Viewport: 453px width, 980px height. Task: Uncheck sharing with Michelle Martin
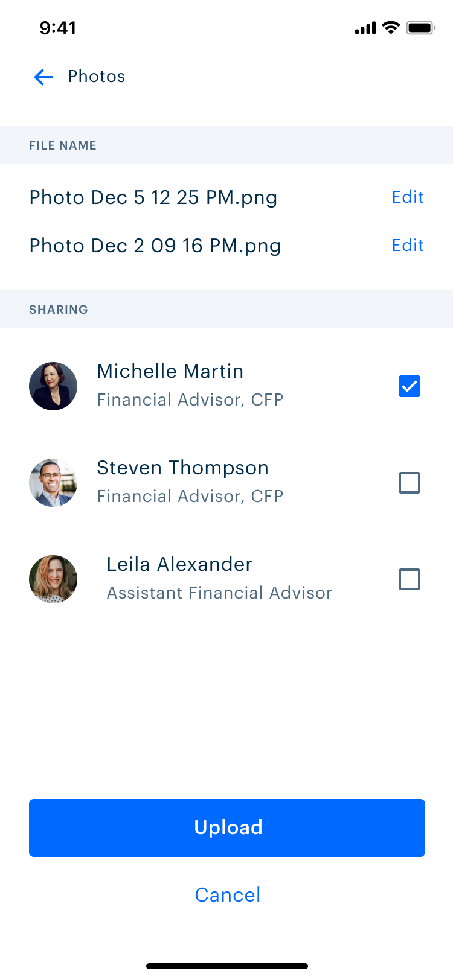(410, 386)
